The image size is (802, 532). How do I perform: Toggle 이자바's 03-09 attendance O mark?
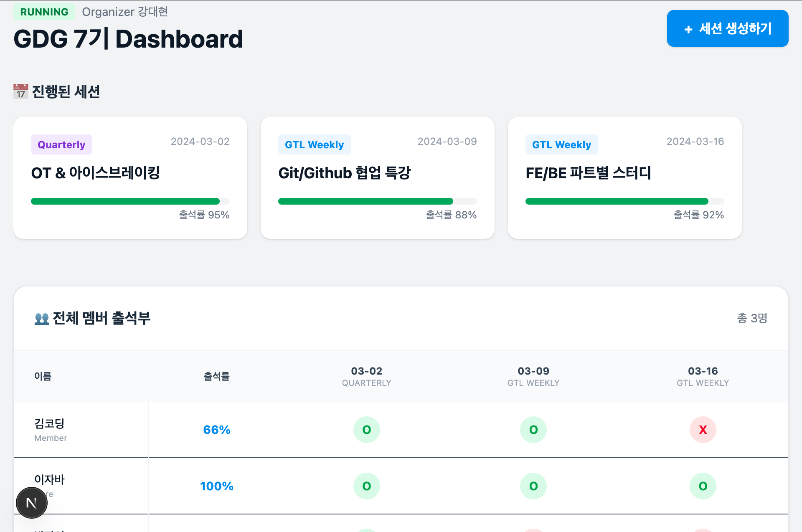coord(533,486)
